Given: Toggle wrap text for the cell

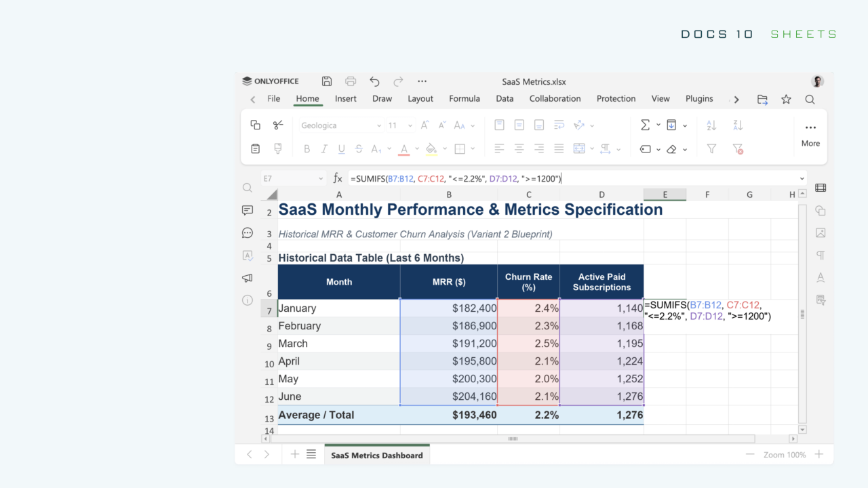Looking at the screenshot, I should (x=559, y=125).
